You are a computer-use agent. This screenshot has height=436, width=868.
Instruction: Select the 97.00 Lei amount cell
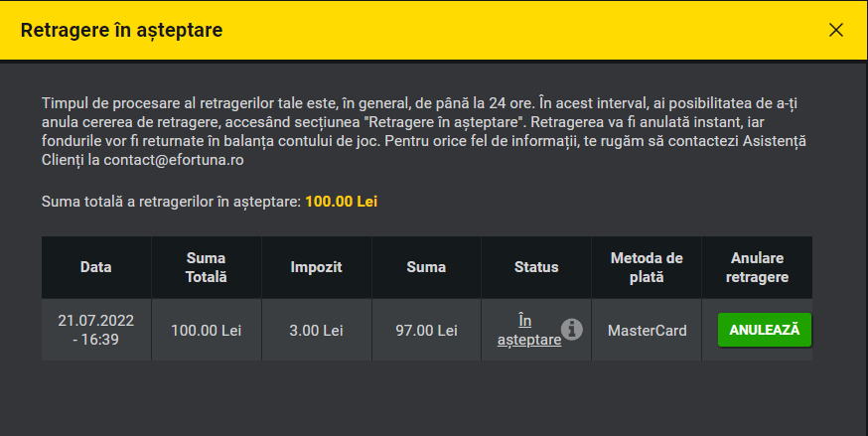click(x=426, y=330)
